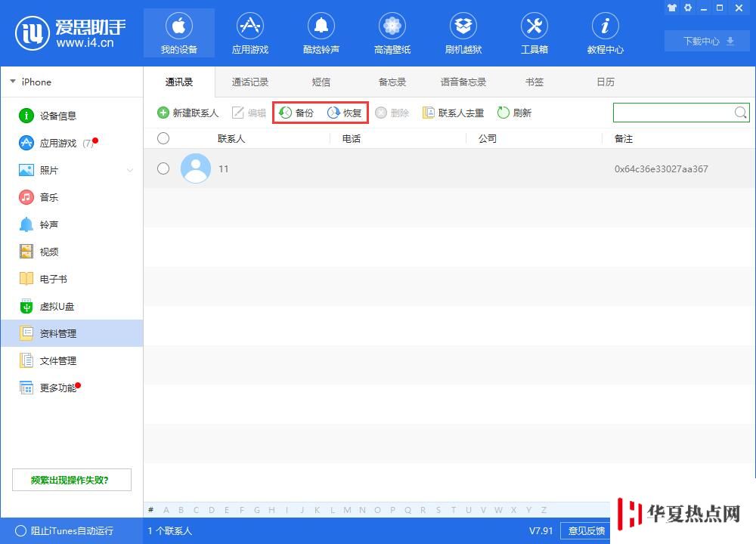
Task: Click 联系人 column header
Action: point(231,139)
